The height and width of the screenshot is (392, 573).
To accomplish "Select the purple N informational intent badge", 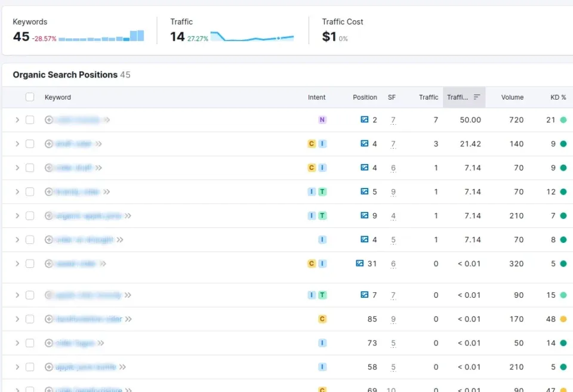I will click(322, 119).
